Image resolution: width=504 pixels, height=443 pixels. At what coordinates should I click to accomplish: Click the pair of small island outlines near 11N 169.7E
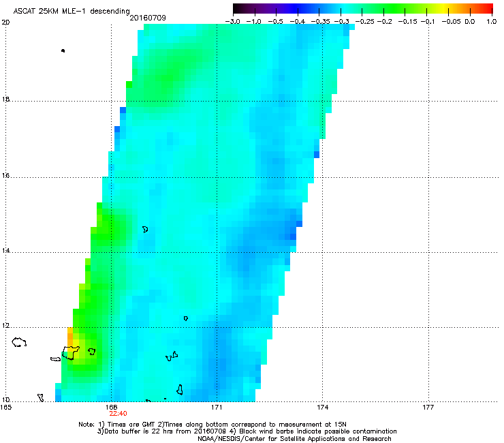pos(172,356)
